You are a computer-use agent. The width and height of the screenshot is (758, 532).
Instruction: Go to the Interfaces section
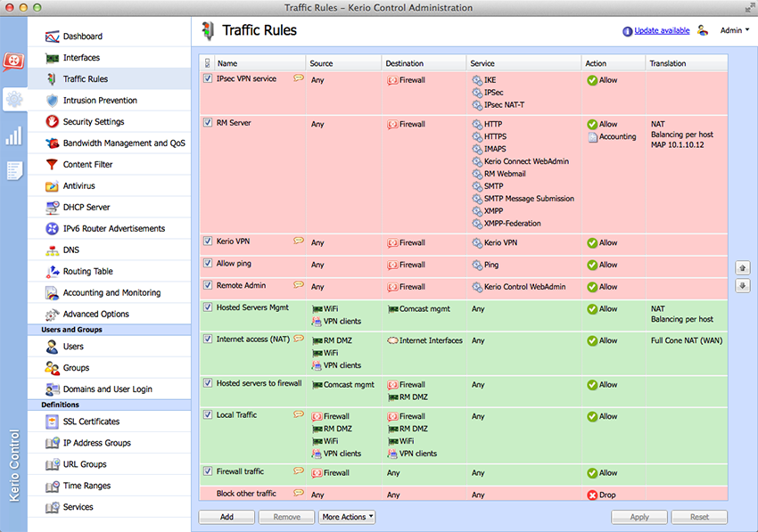110,58
